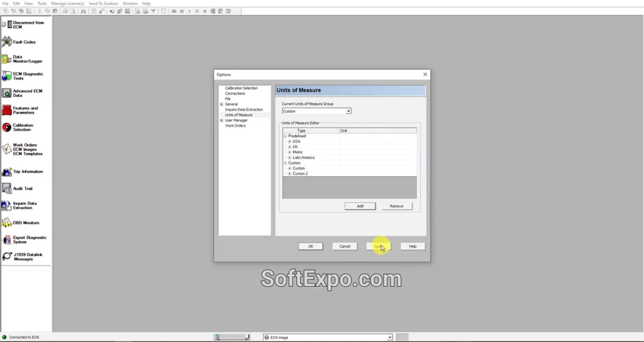Image resolution: width=644 pixels, height=342 pixels.
Task: Click the Inquire Data Extraction sidebar icon
Action: tap(6, 206)
